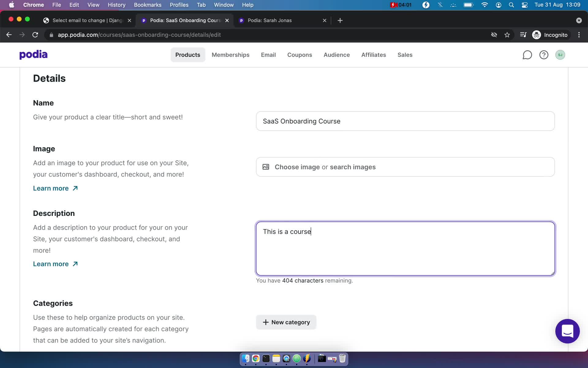Expand Affiliates navigation section
Image resolution: width=588 pixels, height=368 pixels.
tap(373, 55)
